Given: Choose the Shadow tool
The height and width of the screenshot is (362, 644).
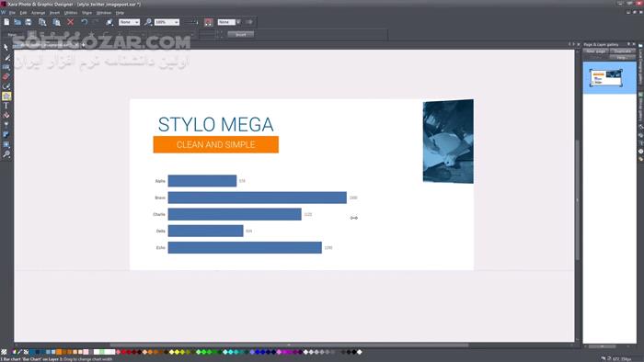Looking at the screenshot, I should (x=6, y=135).
